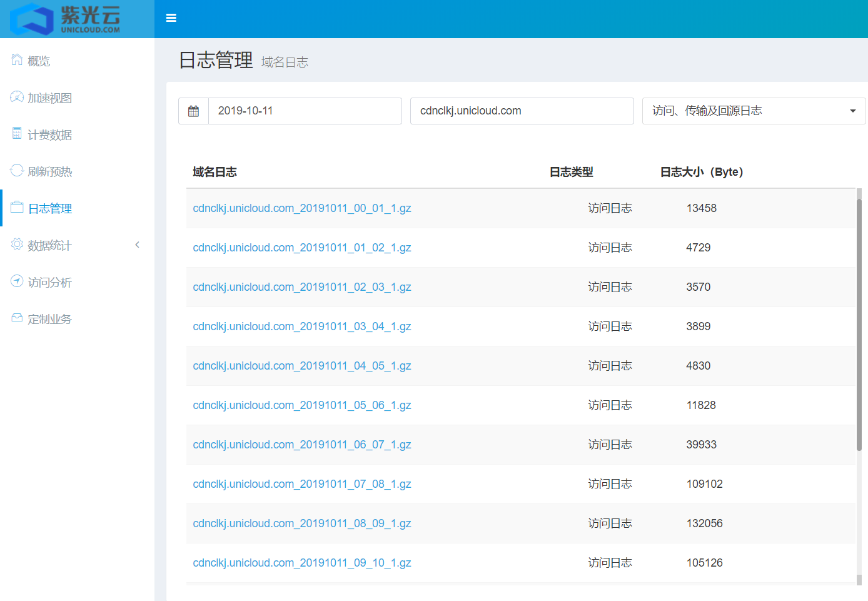Click the table vertical scrollbar thumb
Screen dimensions: 868x601
click(859, 324)
